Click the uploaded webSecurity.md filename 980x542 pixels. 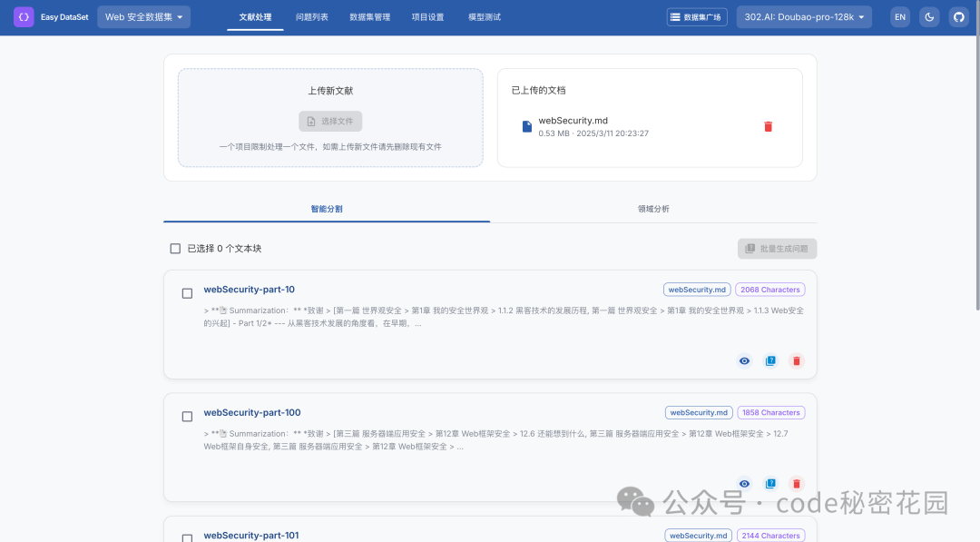coord(573,121)
